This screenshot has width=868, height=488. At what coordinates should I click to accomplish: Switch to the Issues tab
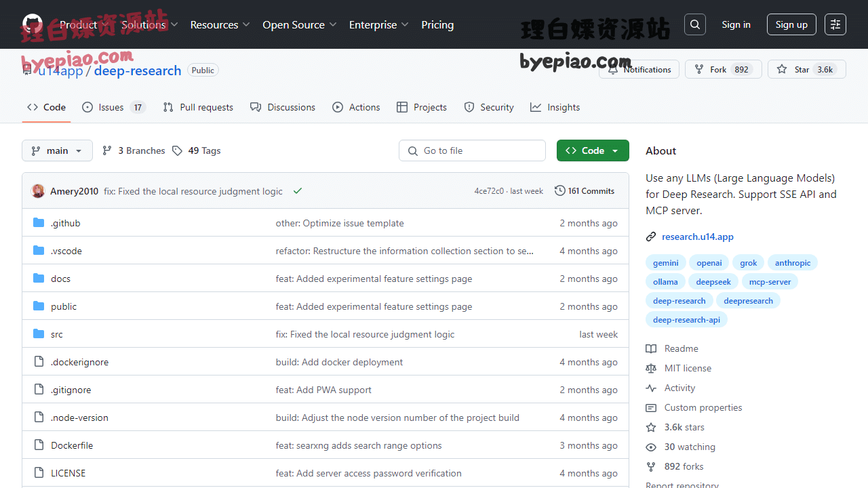114,107
